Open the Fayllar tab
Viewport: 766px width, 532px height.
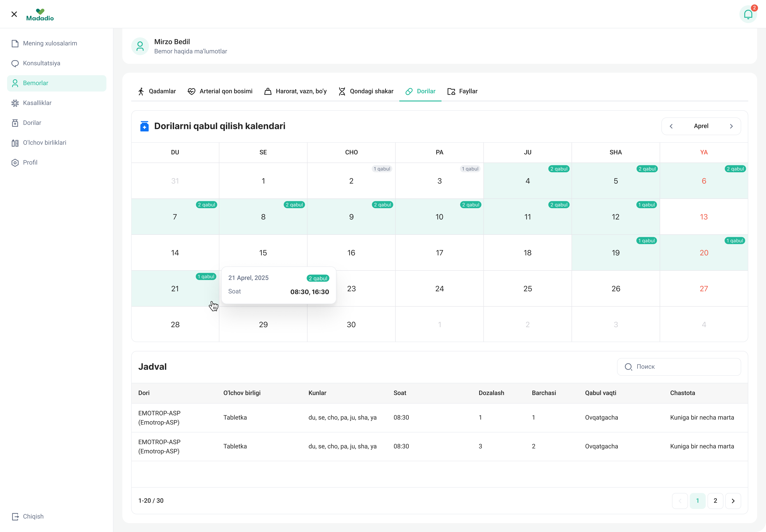pos(462,91)
